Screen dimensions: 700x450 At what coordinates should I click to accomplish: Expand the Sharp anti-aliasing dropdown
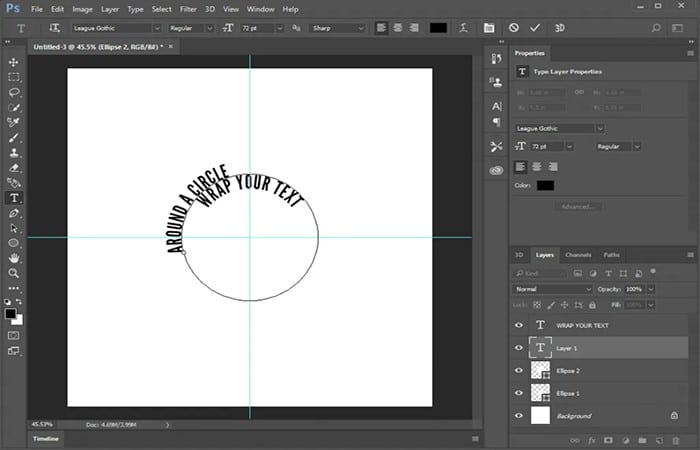pos(338,28)
